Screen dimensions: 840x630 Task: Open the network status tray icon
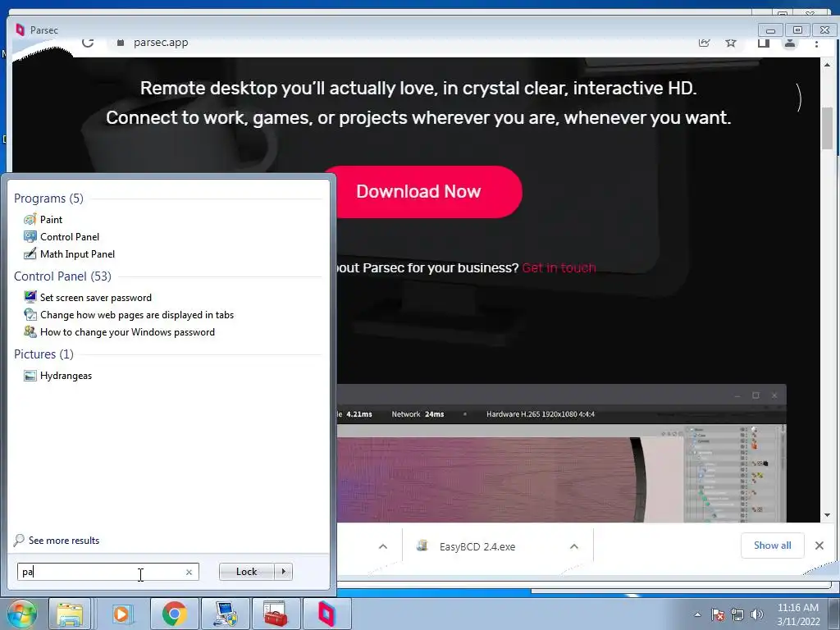(737, 615)
